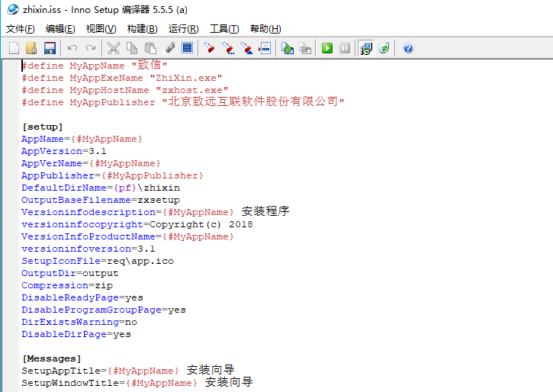Click the AppVersion=3.1 line
The width and height of the screenshot is (553, 392).
click(x=63, y=151)
